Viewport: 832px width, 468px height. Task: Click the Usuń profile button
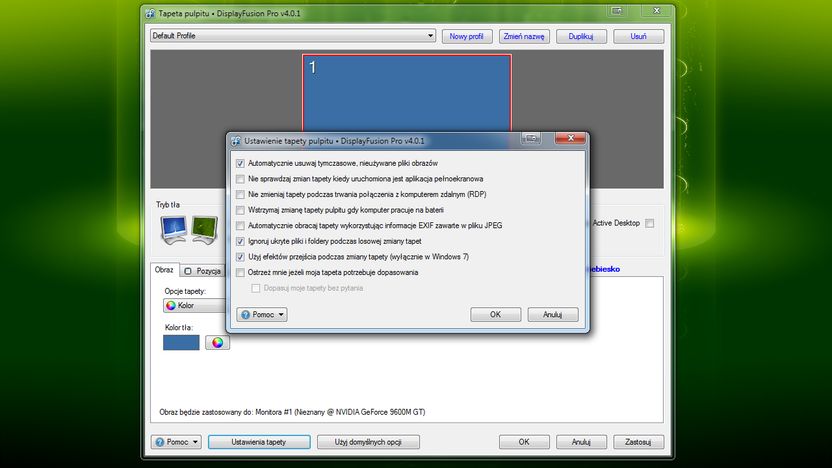638,36
